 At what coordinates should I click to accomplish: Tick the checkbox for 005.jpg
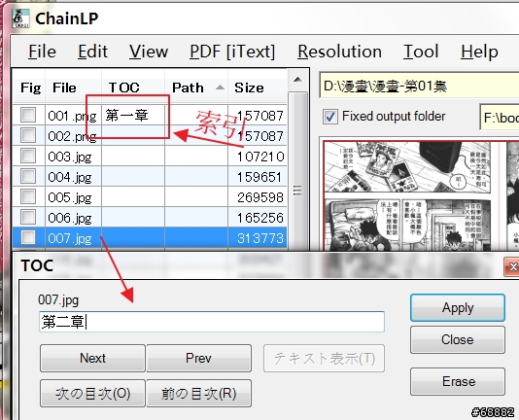coord(28,196)
